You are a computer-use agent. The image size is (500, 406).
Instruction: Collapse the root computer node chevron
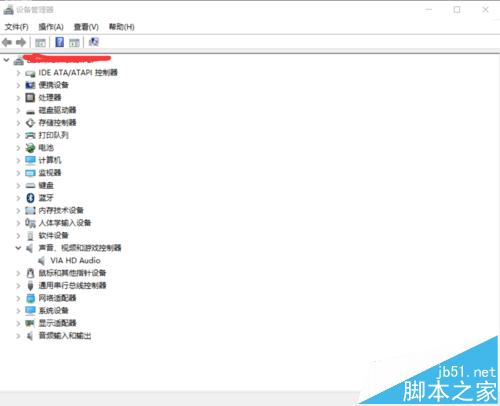[x=6, y=60]
